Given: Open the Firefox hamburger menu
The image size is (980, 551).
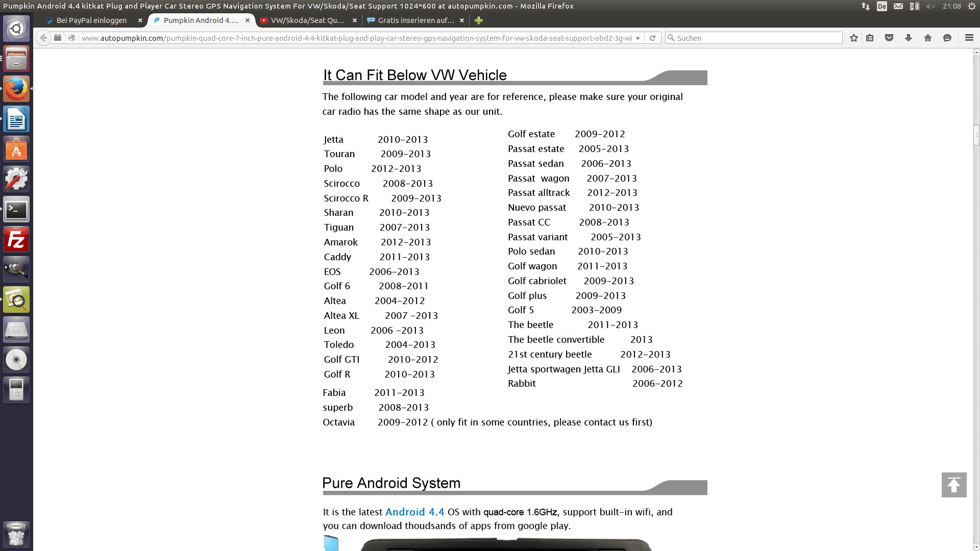Looking at the screenshot, I should 969,38.
